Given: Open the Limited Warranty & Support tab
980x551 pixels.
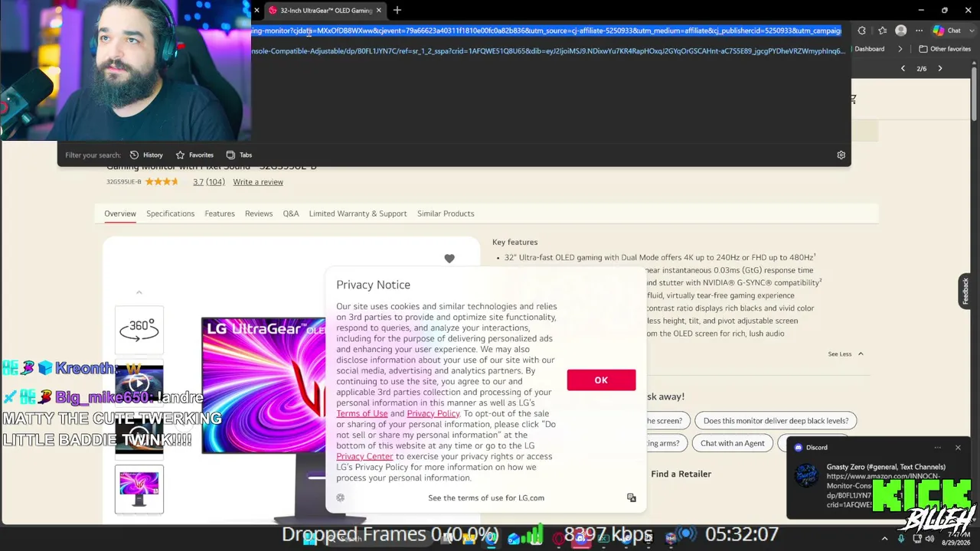Looking at the screenshot, I should point(358,214).
